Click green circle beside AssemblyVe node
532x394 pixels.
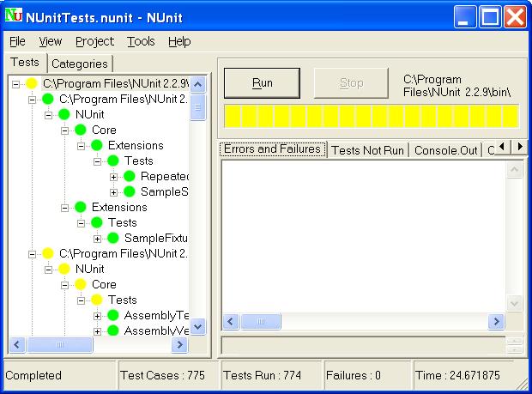(x=113, y=330)
